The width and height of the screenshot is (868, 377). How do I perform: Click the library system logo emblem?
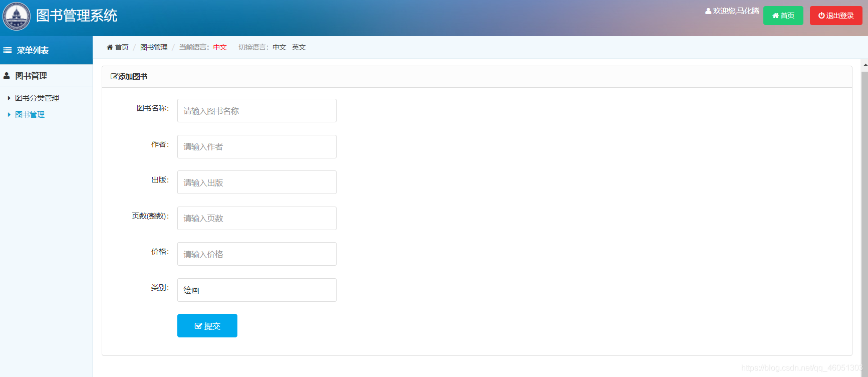click(x=16, y=16)
